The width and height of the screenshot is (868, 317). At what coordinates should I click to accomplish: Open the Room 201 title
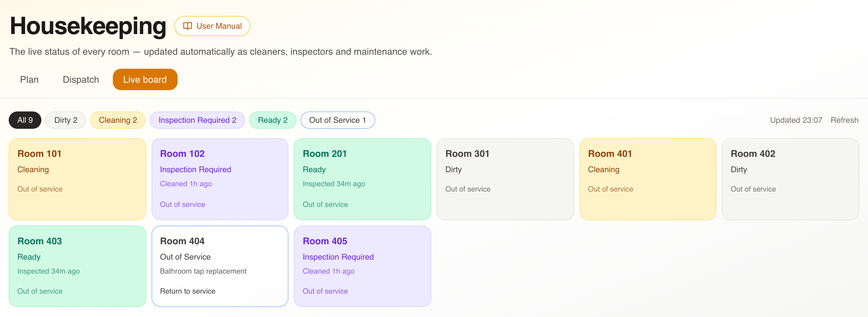coord(325,153)
